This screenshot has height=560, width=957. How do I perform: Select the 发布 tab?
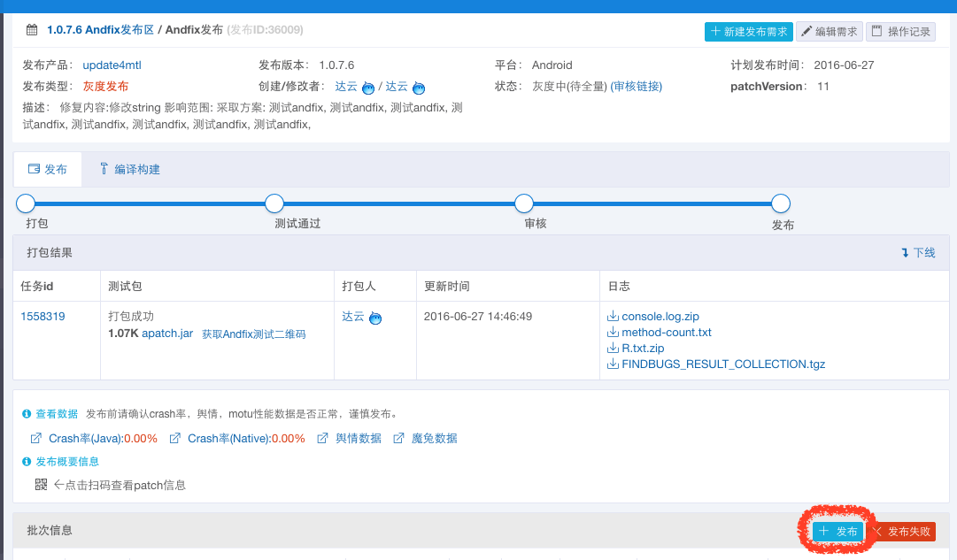tap(48, 169)
